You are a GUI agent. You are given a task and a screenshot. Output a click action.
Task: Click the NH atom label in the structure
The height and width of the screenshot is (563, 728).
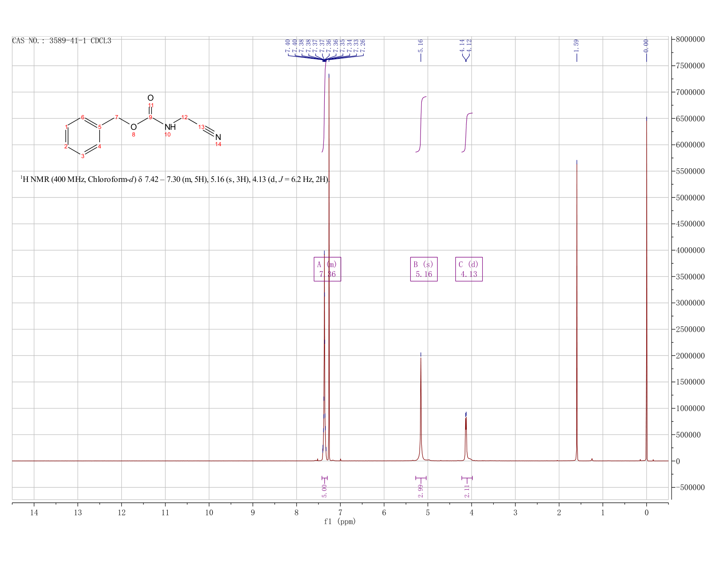coord(170,127)
